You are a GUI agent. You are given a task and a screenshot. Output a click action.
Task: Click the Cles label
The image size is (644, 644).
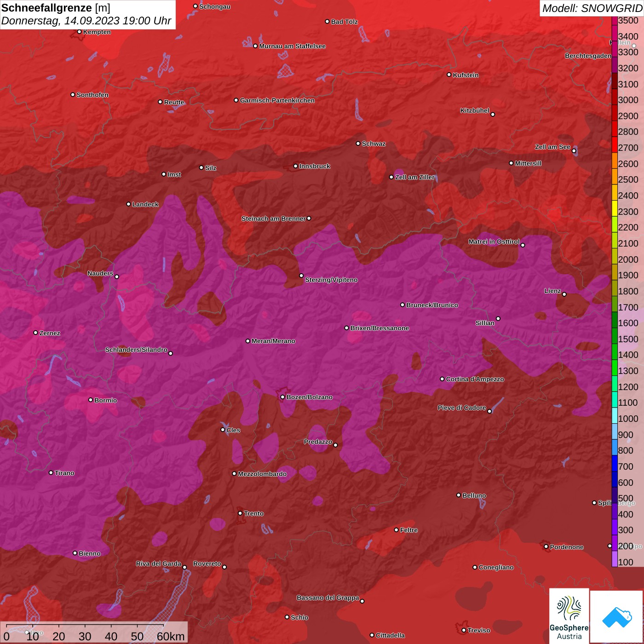click(233, 430)
